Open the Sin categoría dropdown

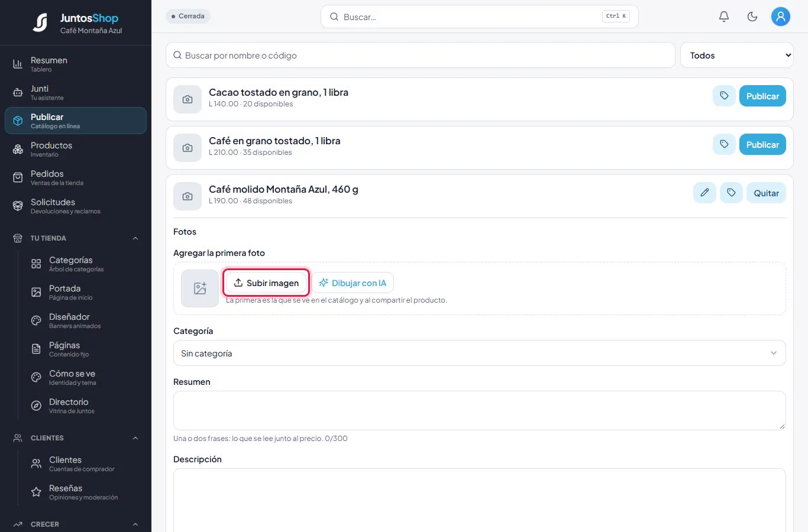point(479,353)
